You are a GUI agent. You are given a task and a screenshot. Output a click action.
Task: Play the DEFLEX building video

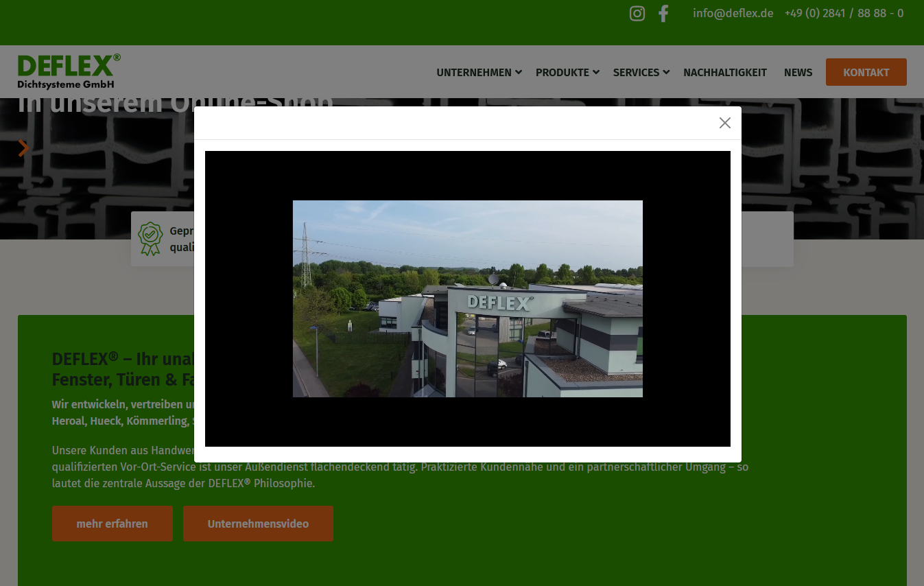(467, 298)
